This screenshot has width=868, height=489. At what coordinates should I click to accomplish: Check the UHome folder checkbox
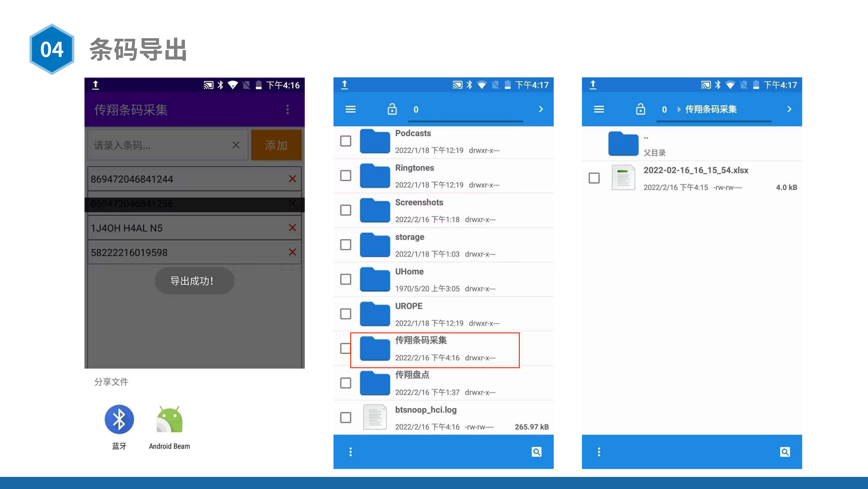tap(346, 279)
